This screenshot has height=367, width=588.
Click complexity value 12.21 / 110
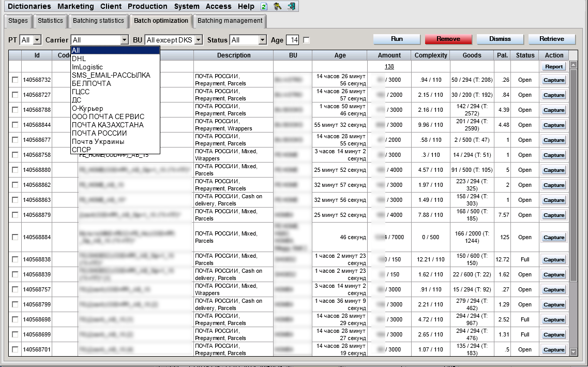point(430,259)
